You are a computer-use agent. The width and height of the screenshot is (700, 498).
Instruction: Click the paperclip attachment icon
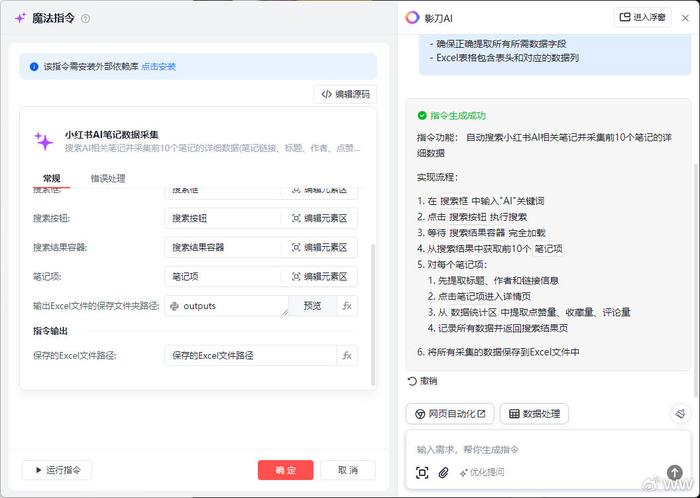click(443, 473)
